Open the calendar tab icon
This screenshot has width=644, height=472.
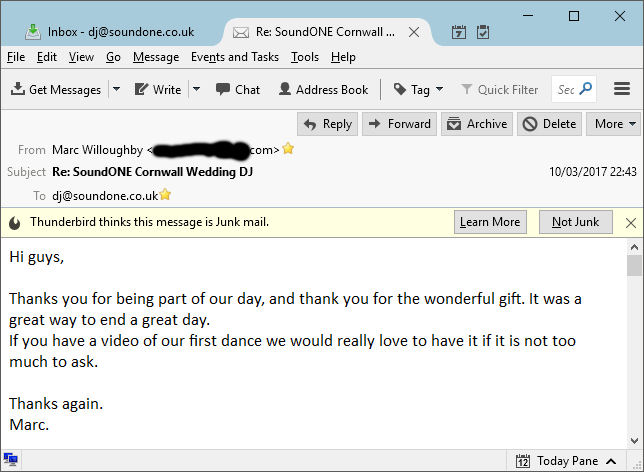point(458,32)
